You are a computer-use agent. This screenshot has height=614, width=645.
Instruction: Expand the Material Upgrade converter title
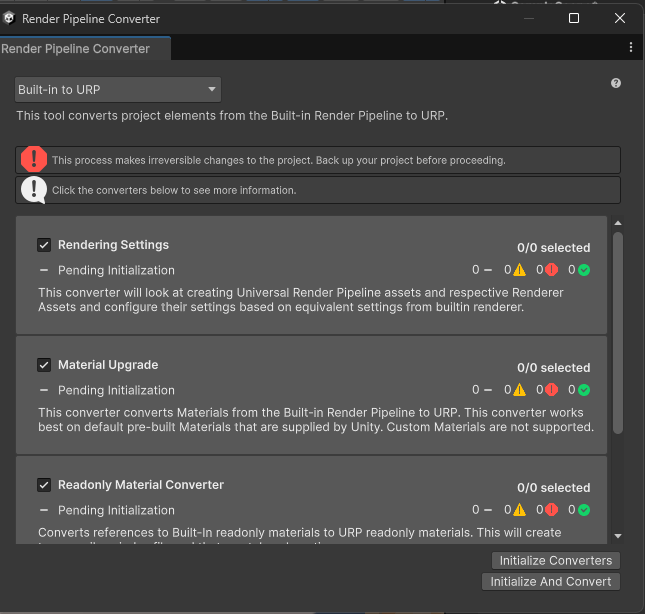pos(108,365)
